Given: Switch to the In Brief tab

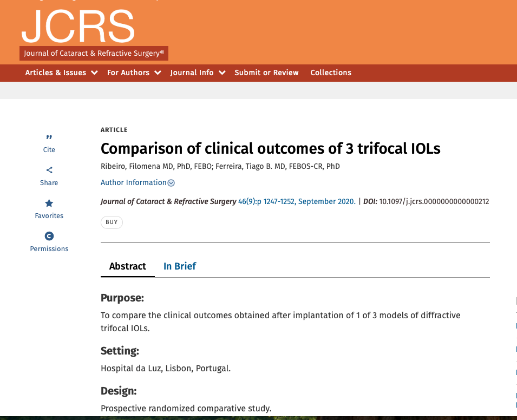Looking at the screenshot, I should (180, 266).
